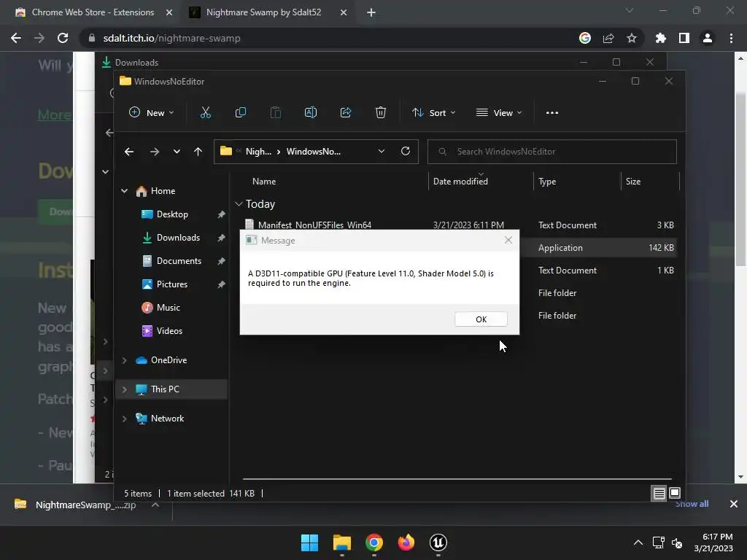Click the Delete trash icon
This screenshot has height=560, width=747.
point(380,112)
